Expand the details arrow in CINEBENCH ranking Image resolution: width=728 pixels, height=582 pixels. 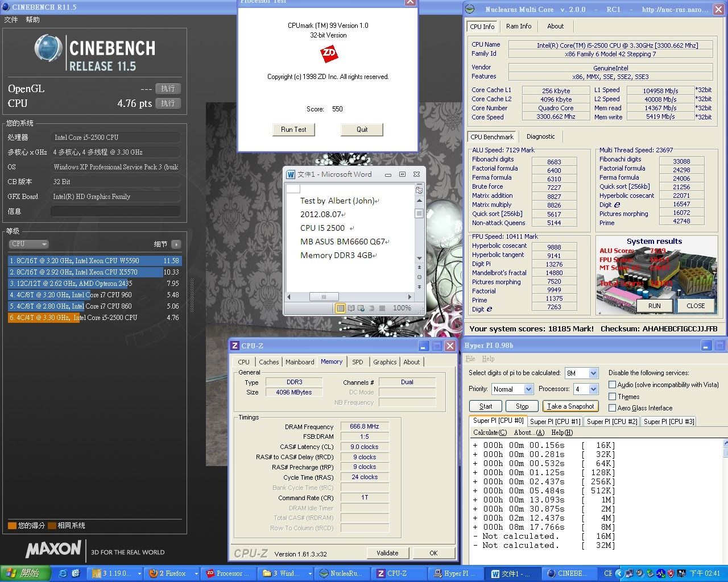[x=176, y=244]
